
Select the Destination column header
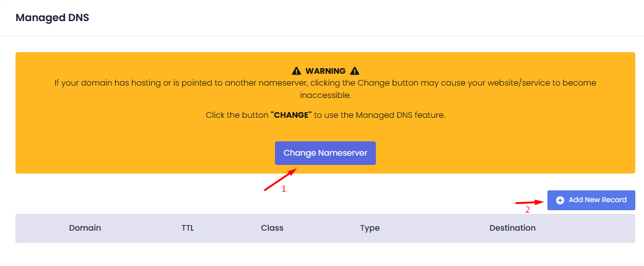[x=512, y=228]
